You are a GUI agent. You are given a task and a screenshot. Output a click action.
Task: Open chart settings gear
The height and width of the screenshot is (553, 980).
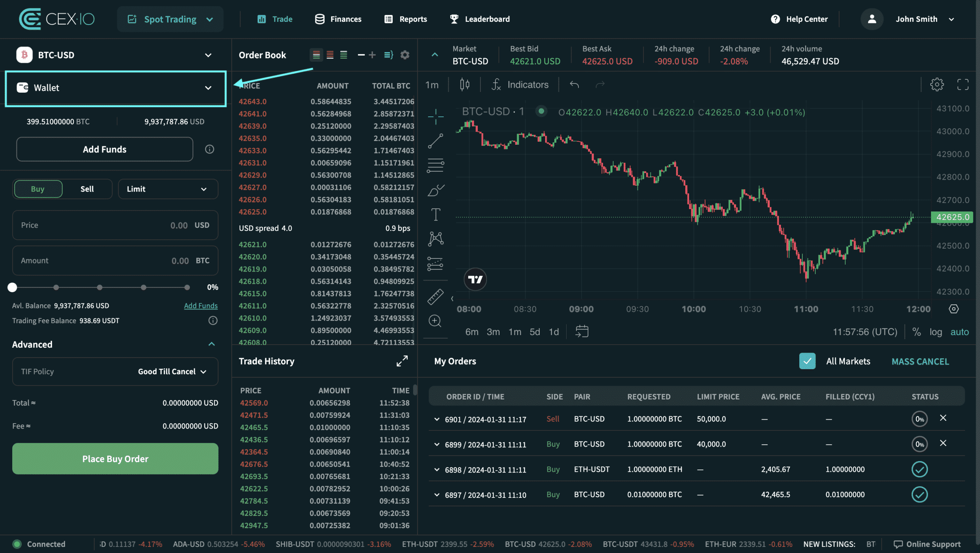coord(937,84)
